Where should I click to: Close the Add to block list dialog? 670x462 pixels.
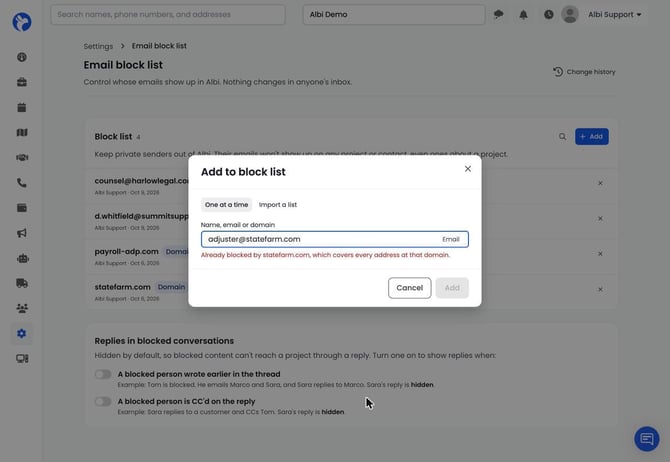pyautogui.click(x=468, y=169)
